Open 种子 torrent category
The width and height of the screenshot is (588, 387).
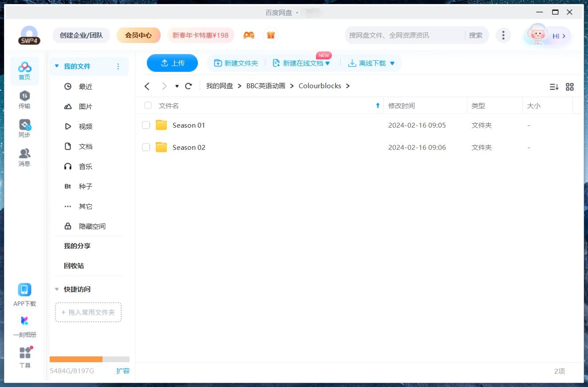point(85,186)
